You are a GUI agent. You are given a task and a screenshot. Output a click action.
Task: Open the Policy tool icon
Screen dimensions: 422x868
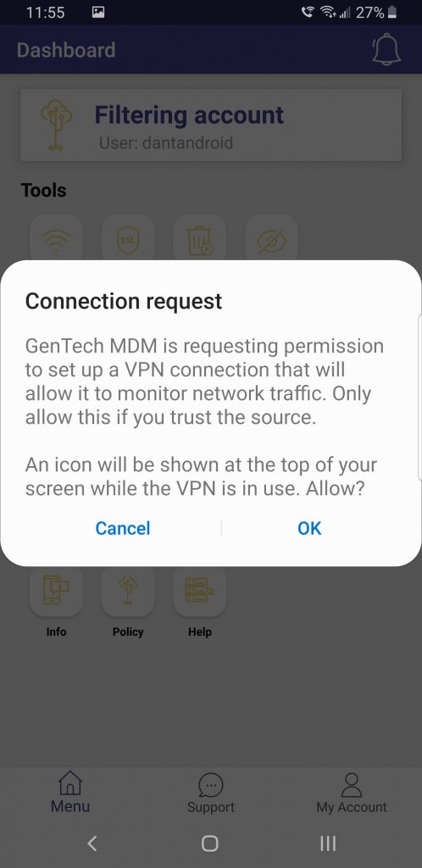click(128, 591)
